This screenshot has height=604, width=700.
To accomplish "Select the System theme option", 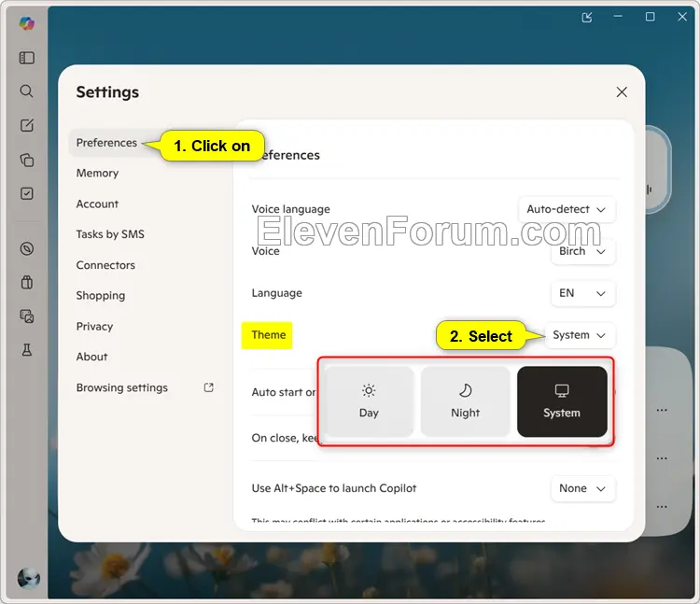I will (562, 401).
